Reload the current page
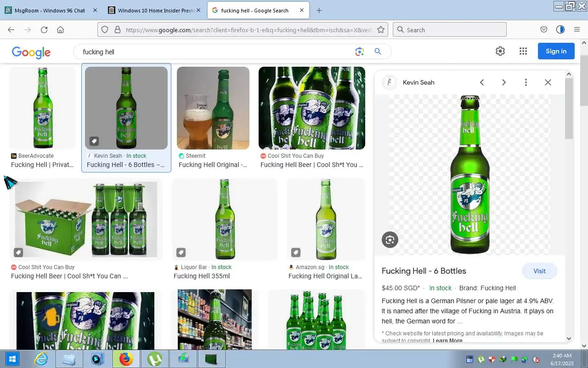The height and width of the screenshot is (368, 588). point(44,30)
